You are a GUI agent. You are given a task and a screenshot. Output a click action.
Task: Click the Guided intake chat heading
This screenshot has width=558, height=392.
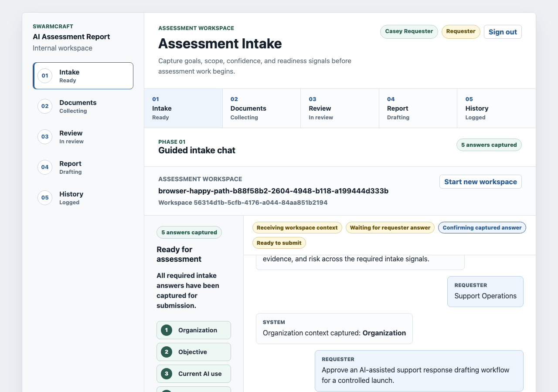197,151
